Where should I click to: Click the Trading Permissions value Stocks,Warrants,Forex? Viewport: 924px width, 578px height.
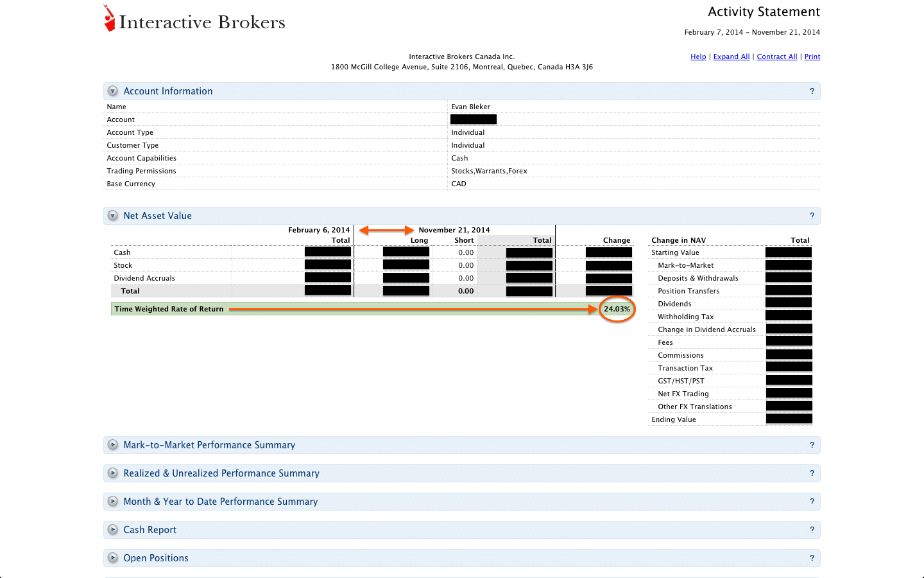(489, 171)
